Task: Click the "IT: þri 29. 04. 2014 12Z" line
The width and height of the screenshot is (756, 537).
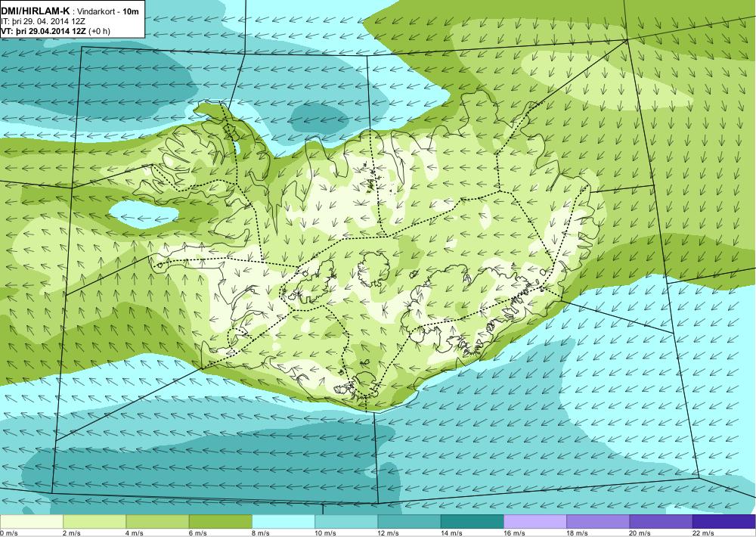Action: click(x=43, y=21)
